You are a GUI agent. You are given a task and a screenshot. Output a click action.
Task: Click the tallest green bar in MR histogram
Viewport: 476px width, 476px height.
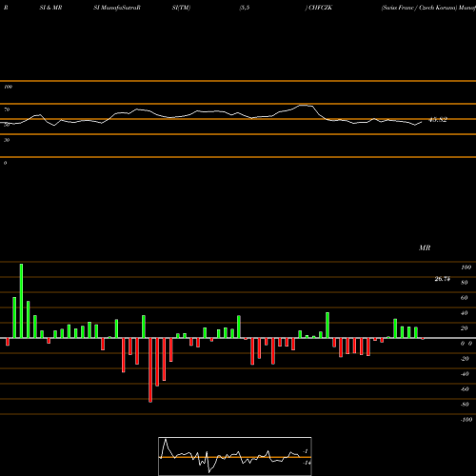21,301
